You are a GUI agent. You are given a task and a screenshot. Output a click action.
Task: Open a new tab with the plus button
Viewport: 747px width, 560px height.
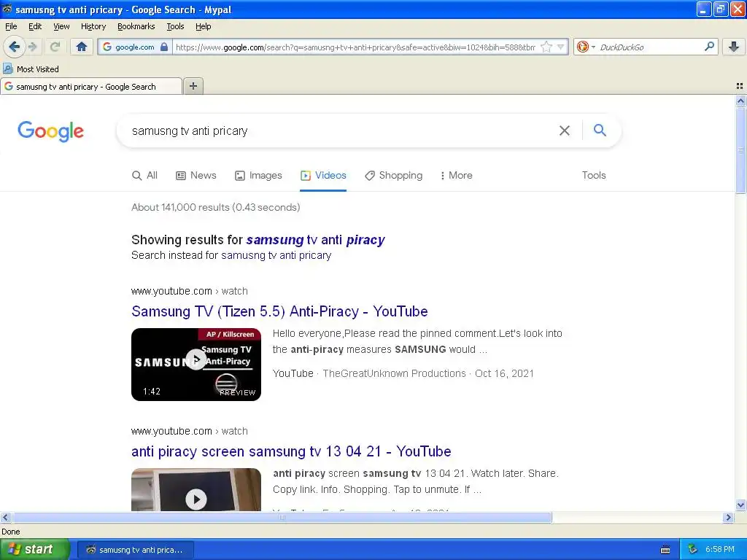tap(193, 86)
